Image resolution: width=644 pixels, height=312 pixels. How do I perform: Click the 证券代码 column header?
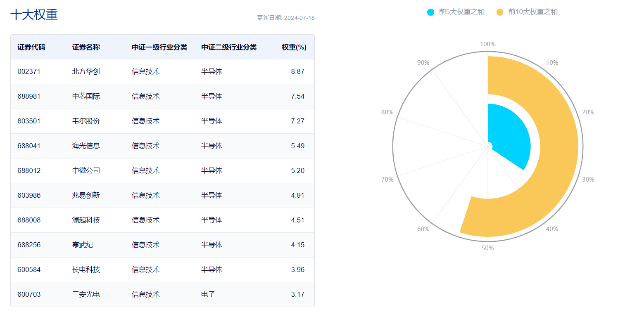pyautogui.click(x=31, y=47)
